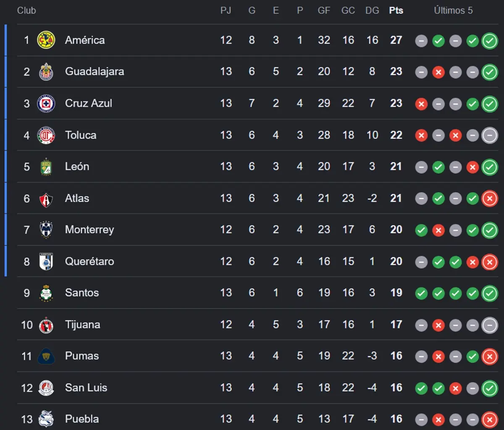The height and width of the screenshot is (430, 504).
Task: Click the Guadalajara club crest icon
Action: 46,72
